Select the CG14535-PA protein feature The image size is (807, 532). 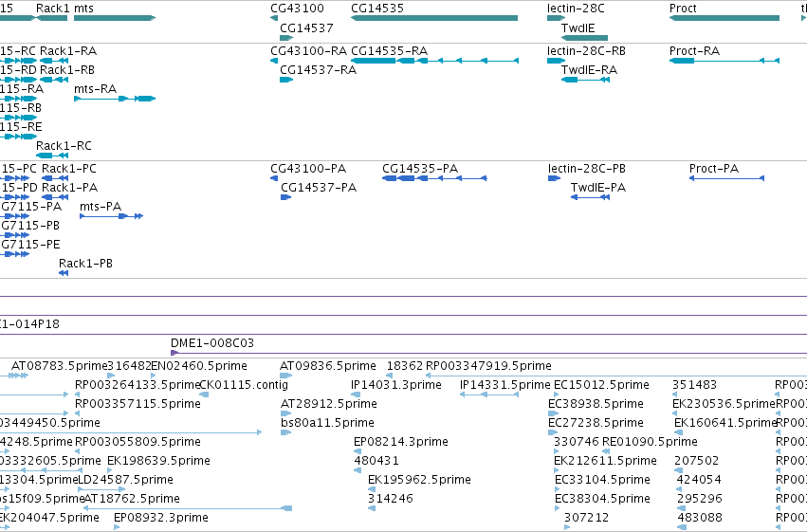434,178
